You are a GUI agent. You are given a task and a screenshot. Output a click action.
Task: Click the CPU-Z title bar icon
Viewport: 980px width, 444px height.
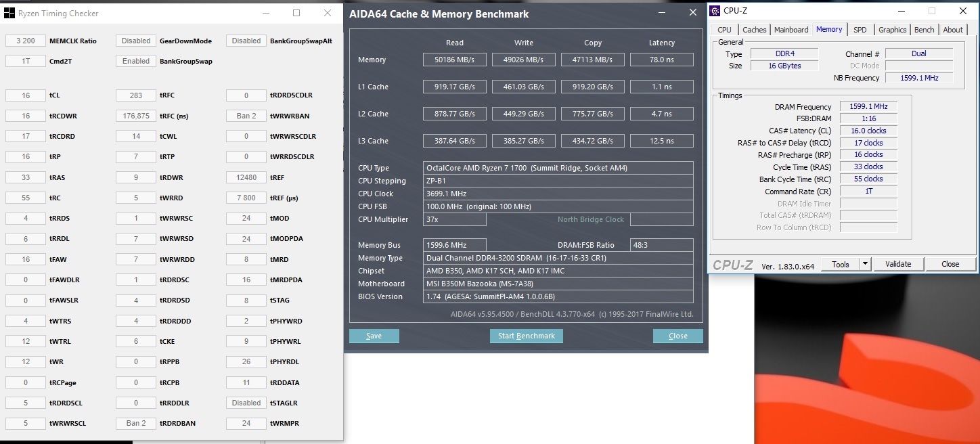(716, 11)
